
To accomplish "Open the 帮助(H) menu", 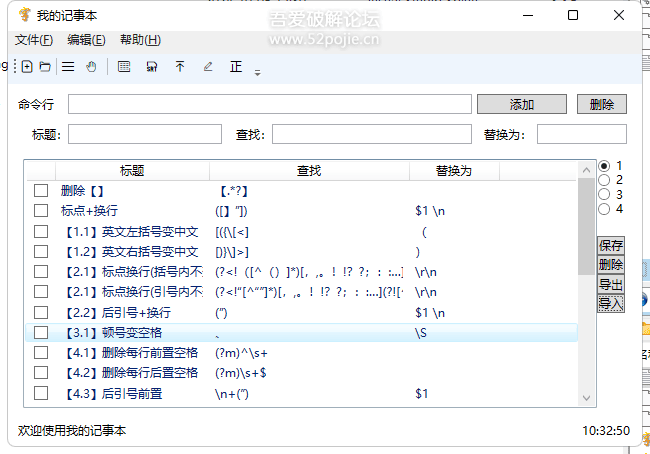I will (x=140, y=40).
